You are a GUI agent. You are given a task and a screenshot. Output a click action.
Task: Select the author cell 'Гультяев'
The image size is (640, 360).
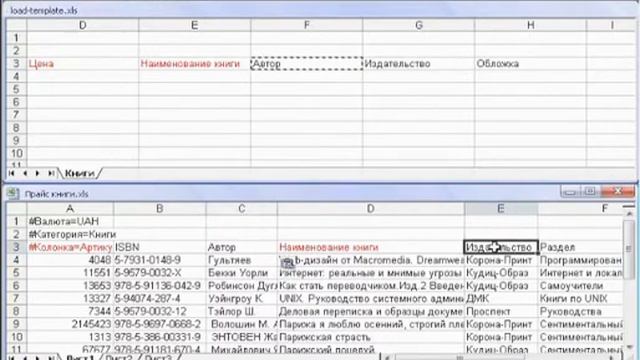(x=242, y=260)
